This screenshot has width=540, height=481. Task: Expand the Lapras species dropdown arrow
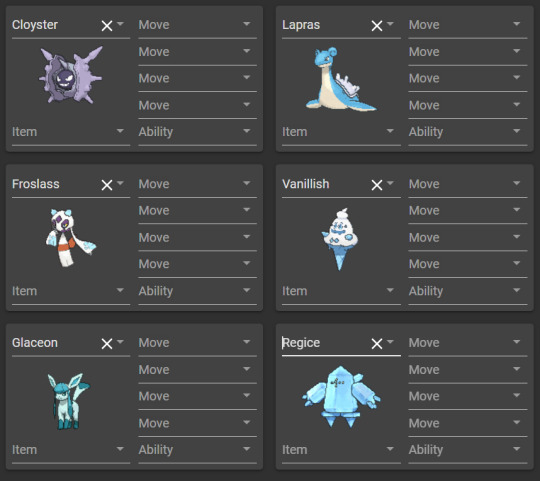390,24
